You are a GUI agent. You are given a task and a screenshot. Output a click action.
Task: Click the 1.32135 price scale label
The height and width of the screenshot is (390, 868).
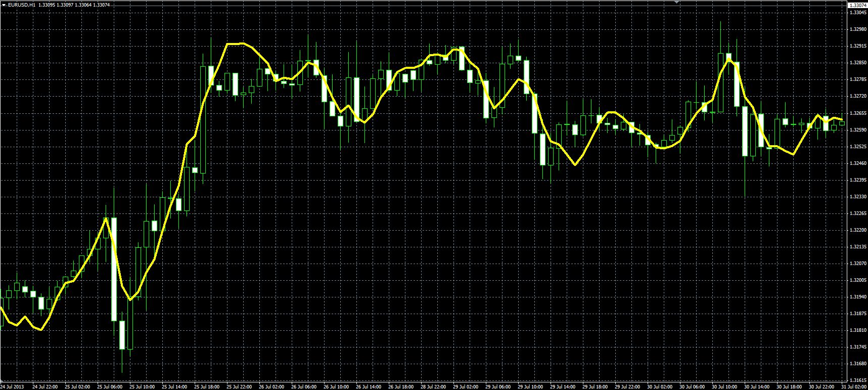tap(857, 247)
